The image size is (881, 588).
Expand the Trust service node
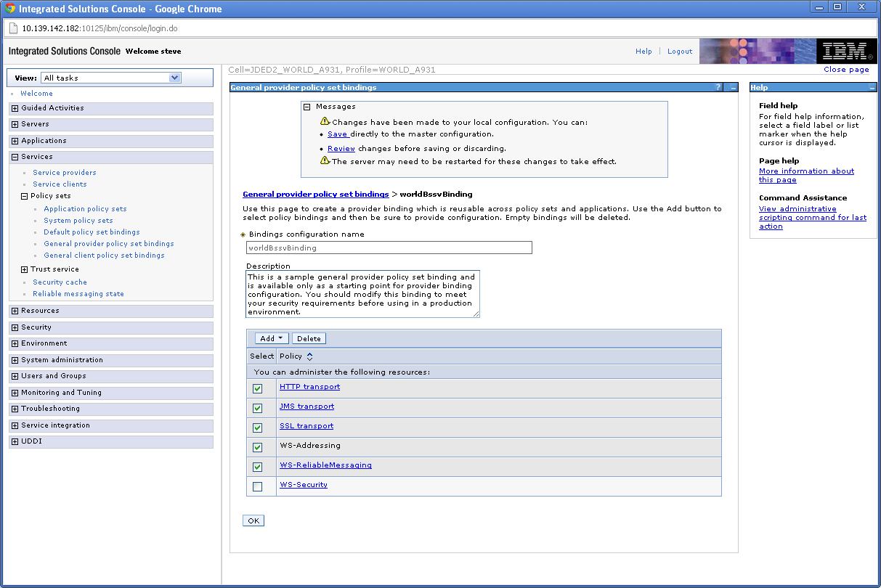click(x=24, y=269)
